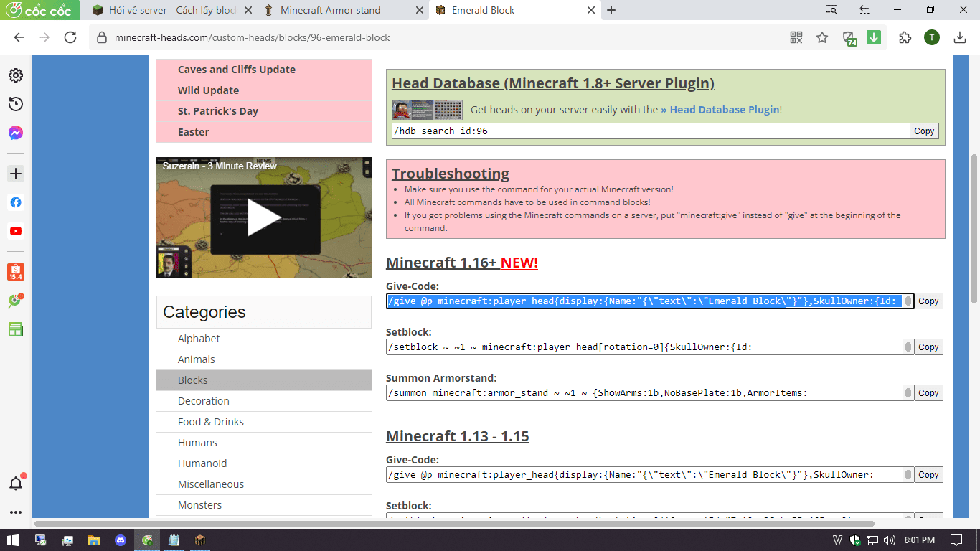Open the Food & Drinks category
980x551 pixels.
pyautogui.click(x=211, y=422)
